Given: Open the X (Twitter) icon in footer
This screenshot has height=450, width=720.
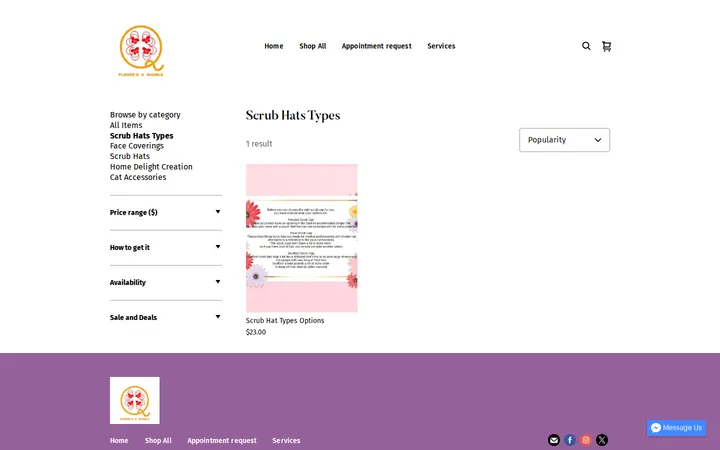Looking at the screenshot, I should [x=602, y=440].
